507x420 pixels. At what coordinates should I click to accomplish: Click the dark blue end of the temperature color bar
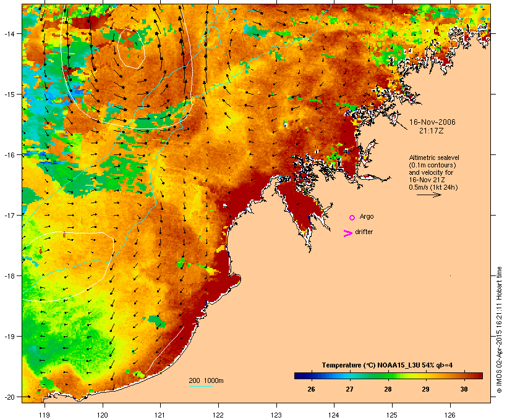[299, 376]
